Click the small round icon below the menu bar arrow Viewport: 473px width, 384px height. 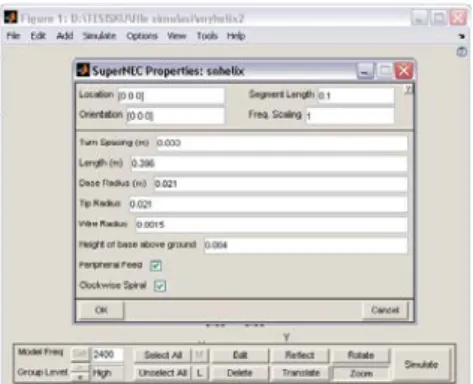click(x=462, y=52)
